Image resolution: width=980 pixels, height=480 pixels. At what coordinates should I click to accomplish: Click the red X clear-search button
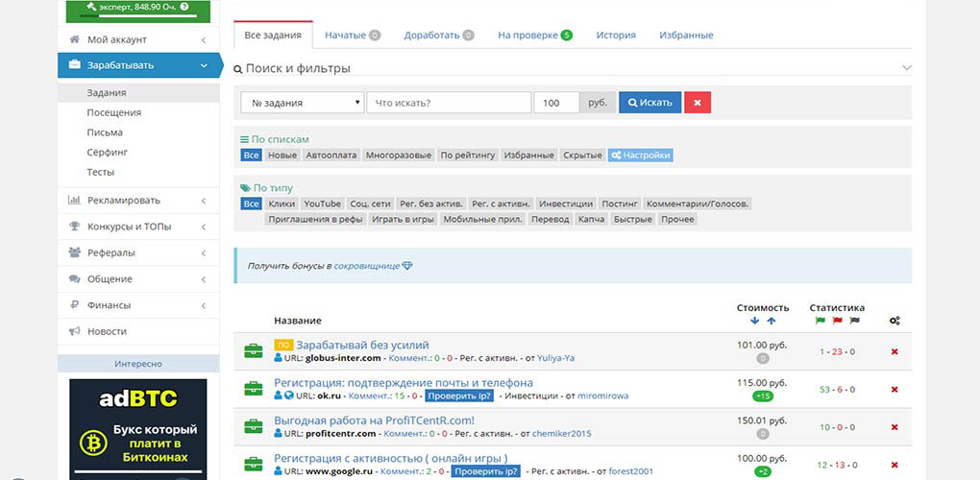coord(698,103)
